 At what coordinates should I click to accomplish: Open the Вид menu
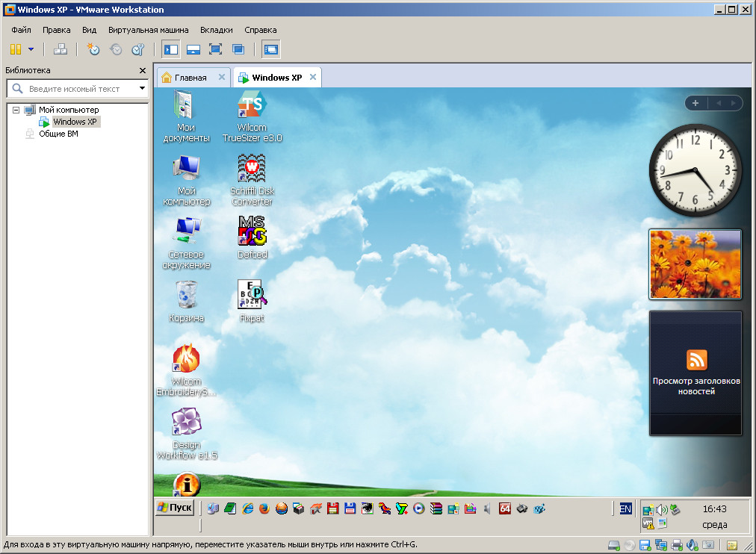[x=89, y=30]
